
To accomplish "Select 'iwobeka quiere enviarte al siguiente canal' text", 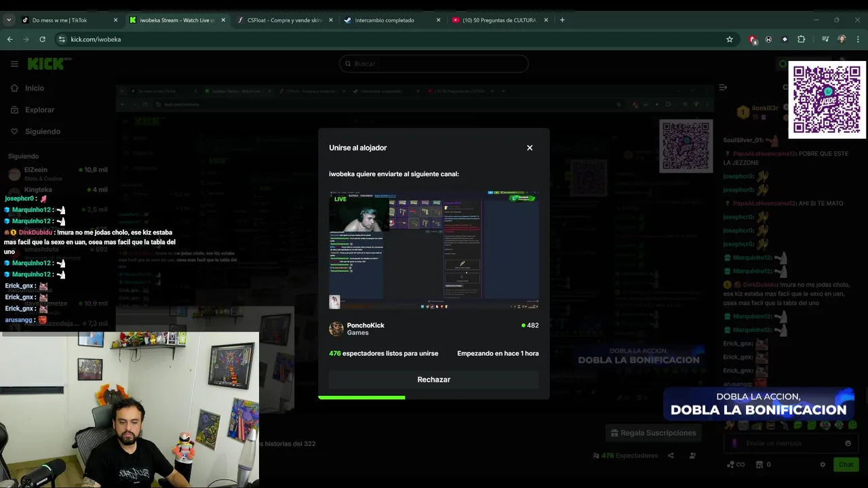I will (x=394, y=174).
